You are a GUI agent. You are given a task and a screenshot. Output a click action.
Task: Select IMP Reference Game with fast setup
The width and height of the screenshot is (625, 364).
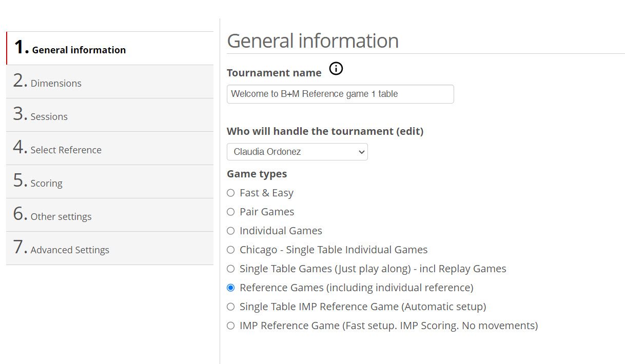pyautogui.click(x=230, y=326)
